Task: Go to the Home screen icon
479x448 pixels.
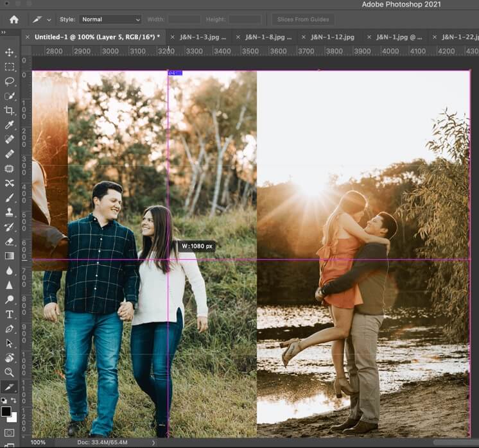Action: 13,19
